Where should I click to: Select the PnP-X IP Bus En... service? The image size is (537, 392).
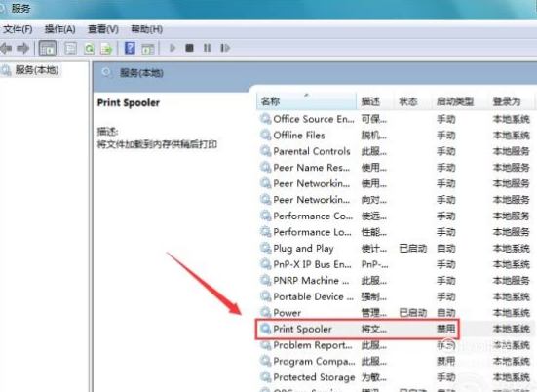coord(396,264)
